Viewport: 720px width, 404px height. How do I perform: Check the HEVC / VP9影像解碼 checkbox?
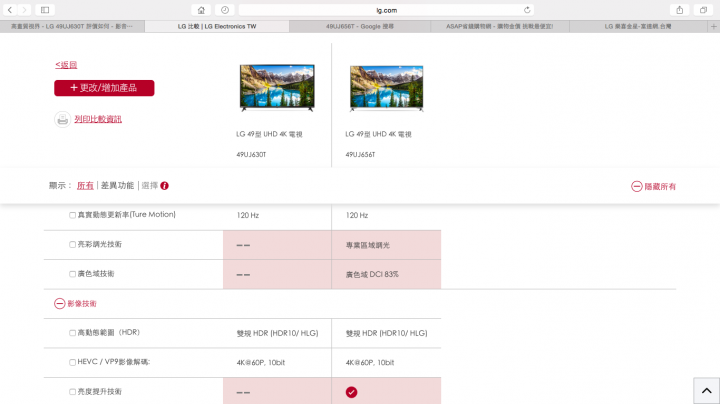click(73, 362)
